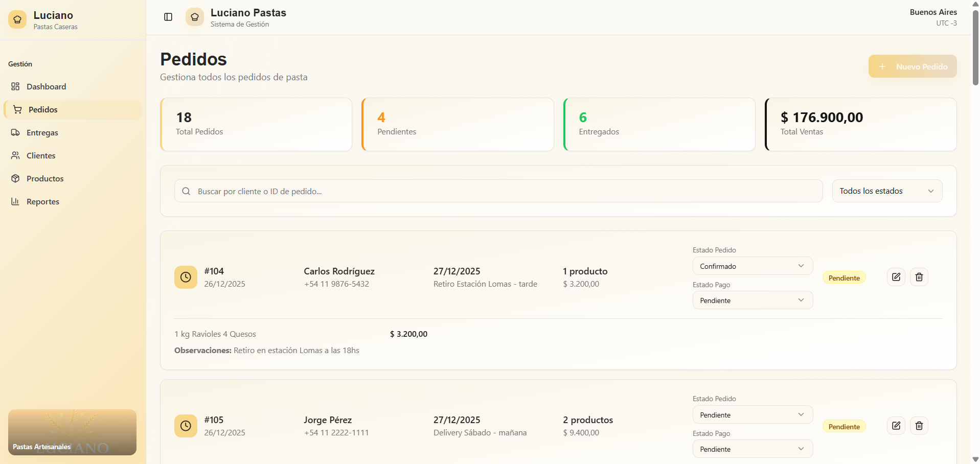
Task: Click the 2 productos label
Action: (588, 420)
